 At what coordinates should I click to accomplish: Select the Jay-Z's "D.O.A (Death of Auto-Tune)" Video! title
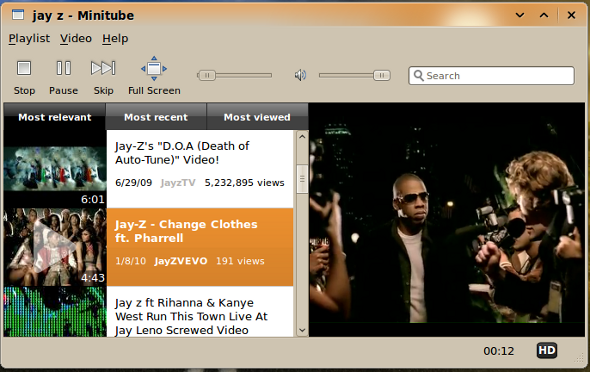tap(182, 153)
